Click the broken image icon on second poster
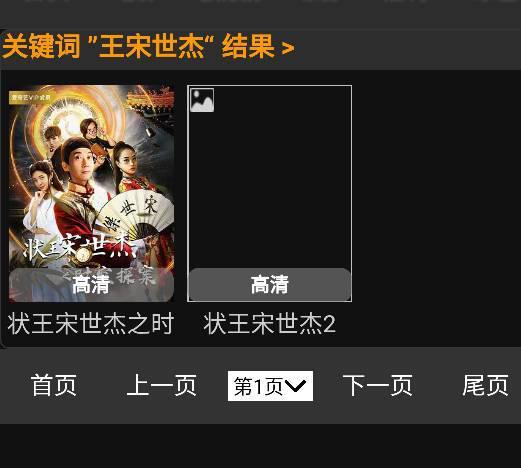This screenshot has width=521, height=468. 202,100
